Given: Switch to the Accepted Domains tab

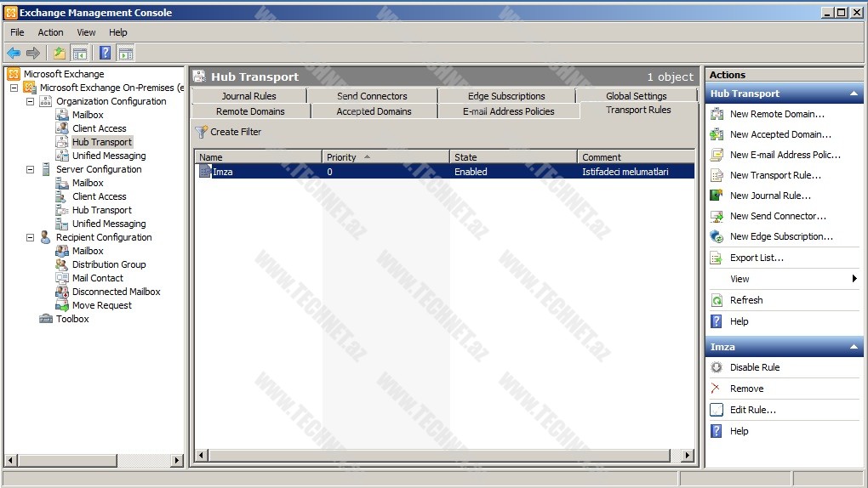Looking at the screenshot, I should [x=374, y=111].
